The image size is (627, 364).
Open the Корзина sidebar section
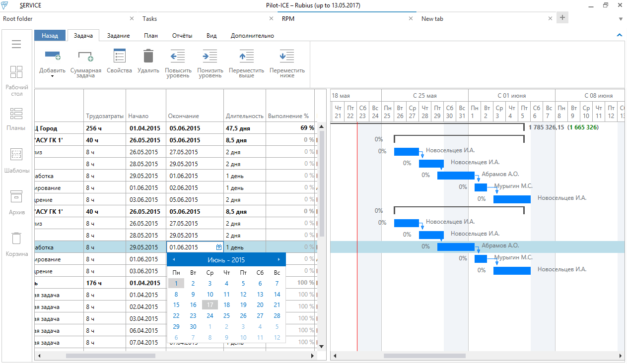(16, 239)
